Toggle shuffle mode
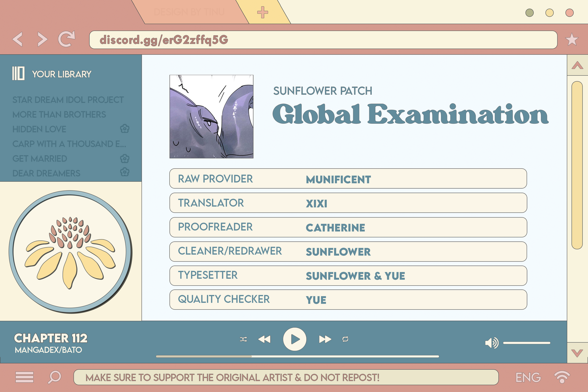The image size is (588, 392). 243,339
